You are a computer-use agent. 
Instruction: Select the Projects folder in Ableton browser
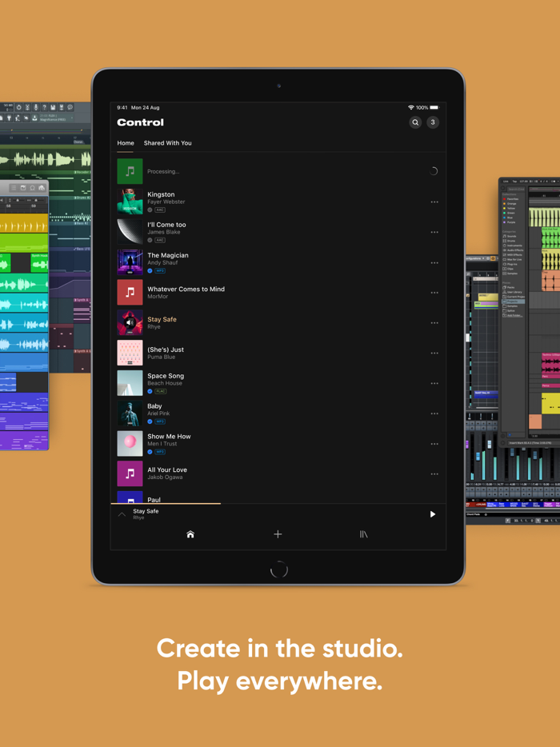point(514,302)
